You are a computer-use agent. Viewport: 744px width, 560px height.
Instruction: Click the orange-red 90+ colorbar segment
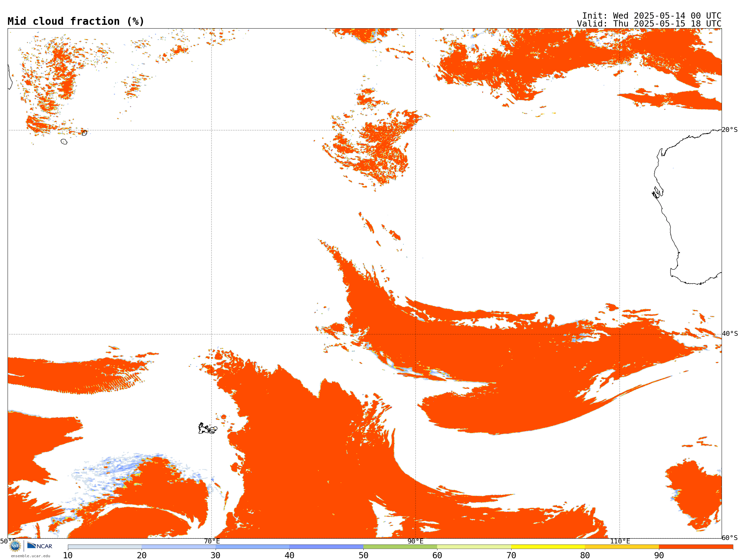[x=696, y=547]
